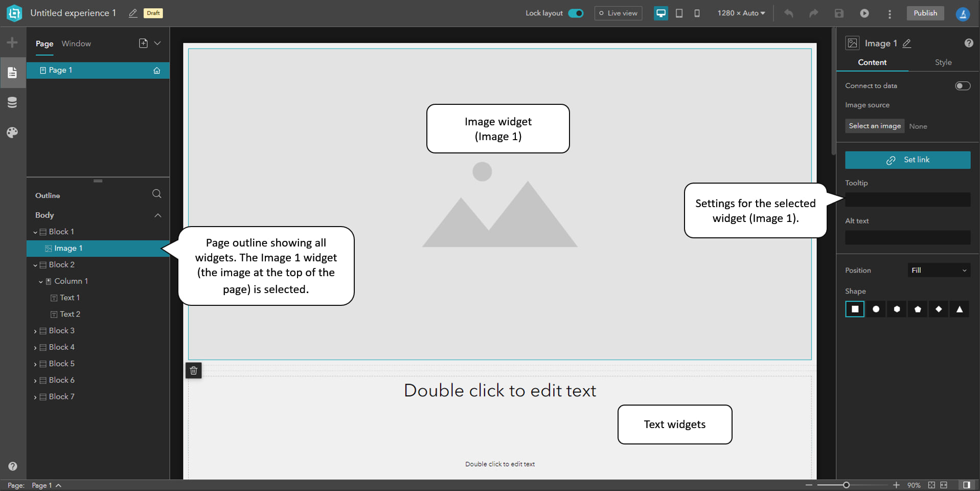980x491 pixels.
Task: Expand the Block 4 tree node
Action: (x=35, y=347)
